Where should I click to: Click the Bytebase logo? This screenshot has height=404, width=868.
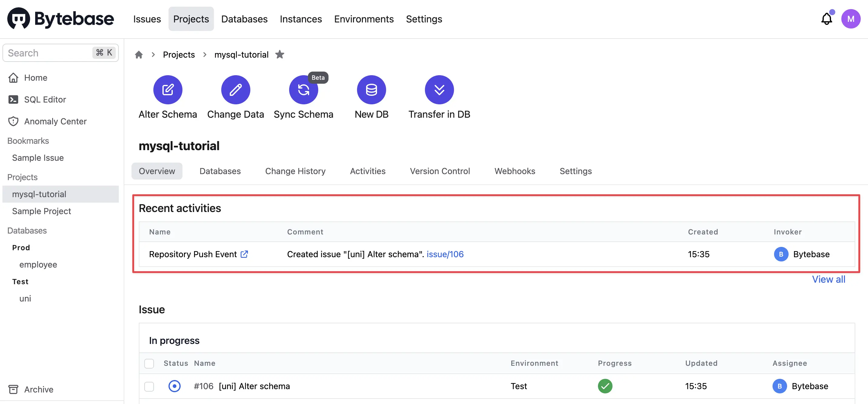[61, 19]
